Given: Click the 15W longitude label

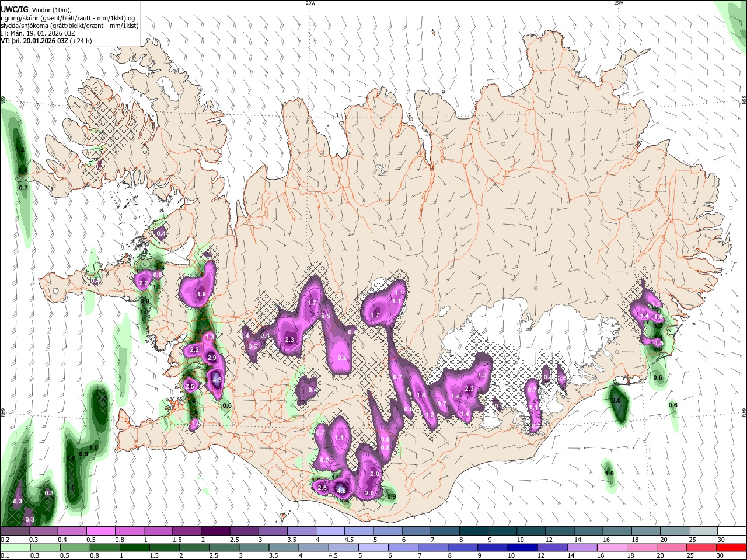Looking at the screenshot, I should pos(618,3).
